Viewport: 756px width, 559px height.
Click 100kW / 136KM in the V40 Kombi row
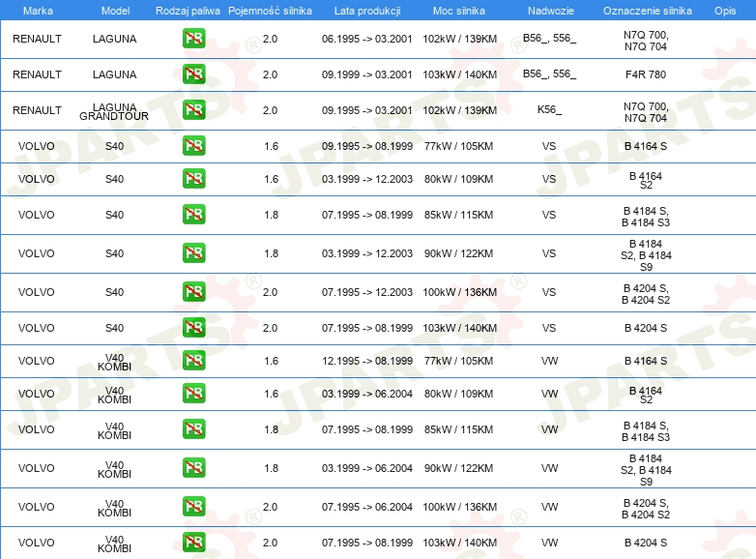tap(459, 507)
